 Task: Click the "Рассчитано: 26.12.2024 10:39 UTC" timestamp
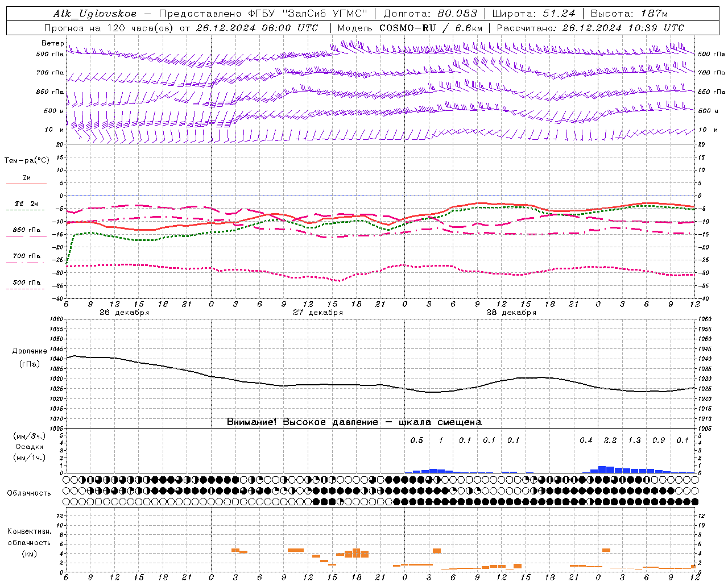tap(590, 28)
